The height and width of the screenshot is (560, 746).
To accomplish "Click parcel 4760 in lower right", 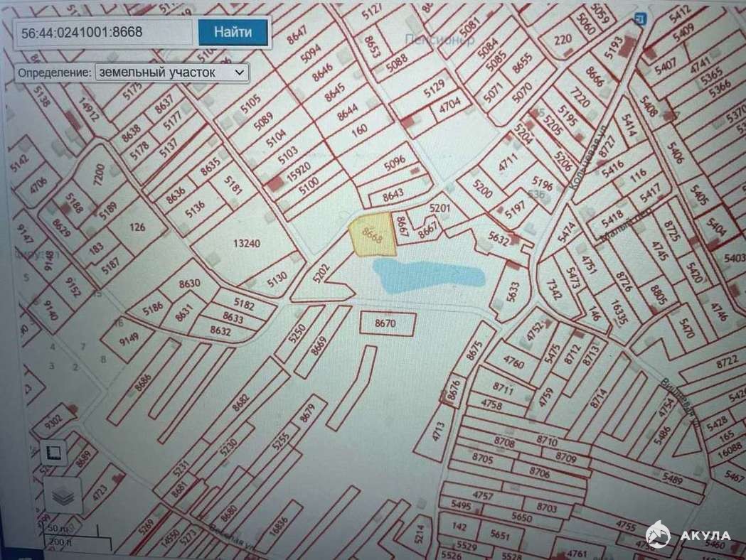I will 513,364.
